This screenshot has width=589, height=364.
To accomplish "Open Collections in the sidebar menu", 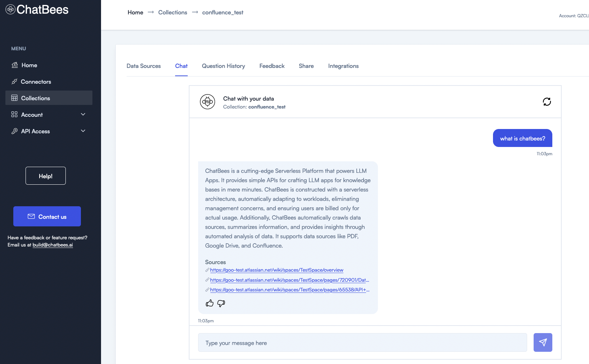I will [x=49, y=98].
